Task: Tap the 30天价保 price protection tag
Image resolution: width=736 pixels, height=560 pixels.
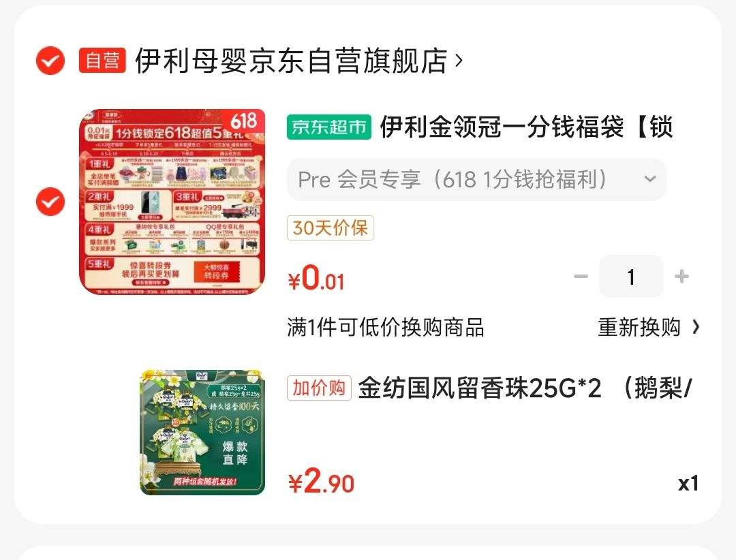Action: [x=331, y=228]
